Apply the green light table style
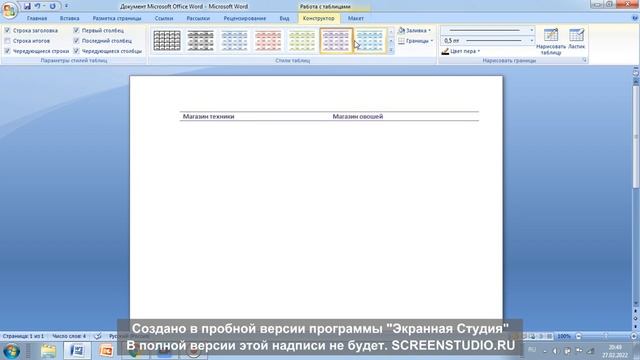 point(302,41)
